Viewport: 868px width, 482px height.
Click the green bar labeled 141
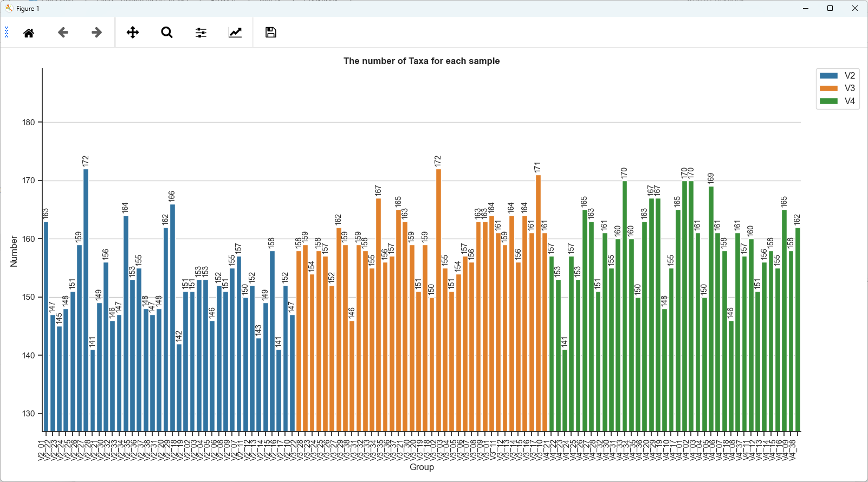565,390
